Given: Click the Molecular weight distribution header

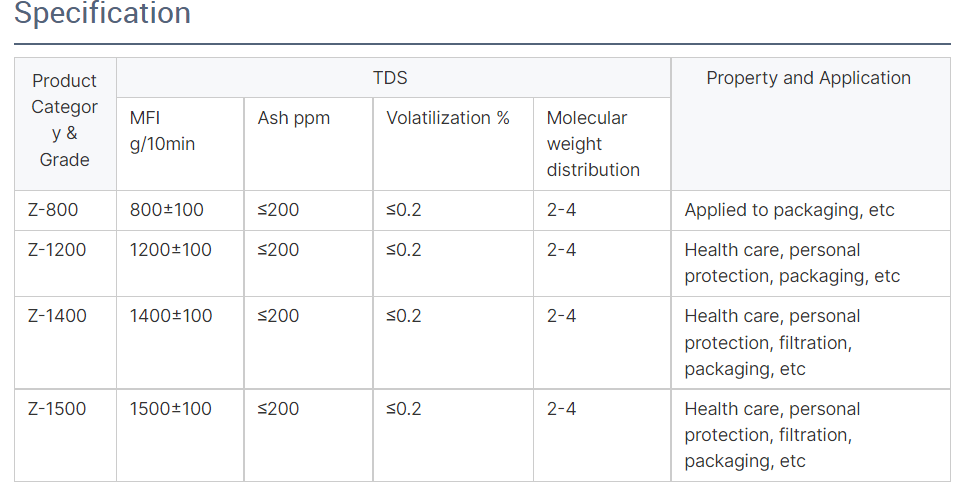Looking at the screenshot, I should (x=602, y=144).
